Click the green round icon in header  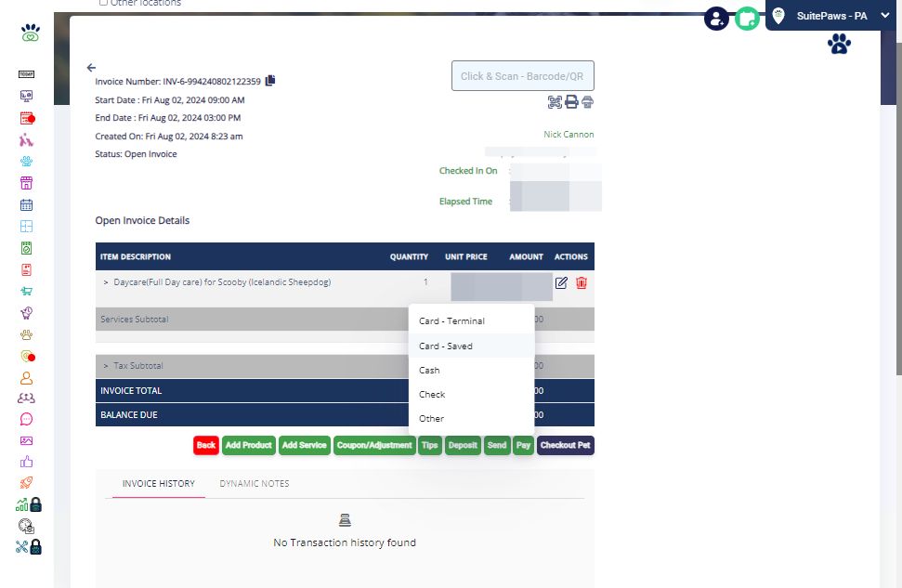tap(747, 19)
